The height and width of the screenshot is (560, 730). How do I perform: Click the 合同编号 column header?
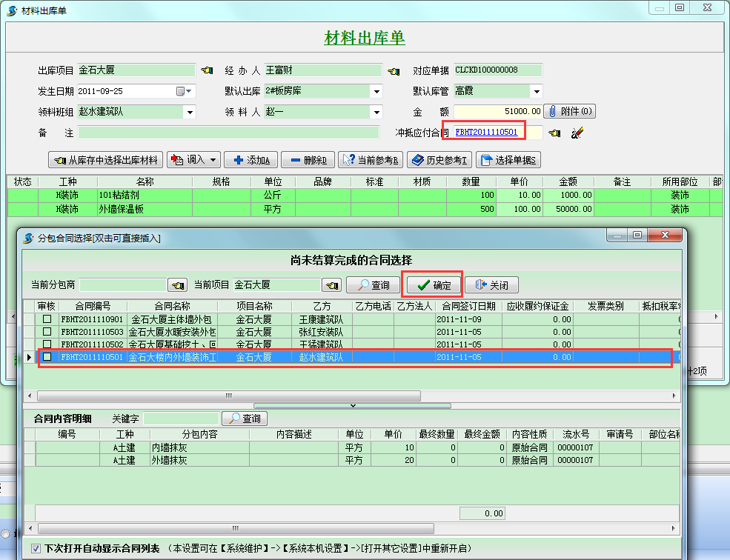(93, 306)
